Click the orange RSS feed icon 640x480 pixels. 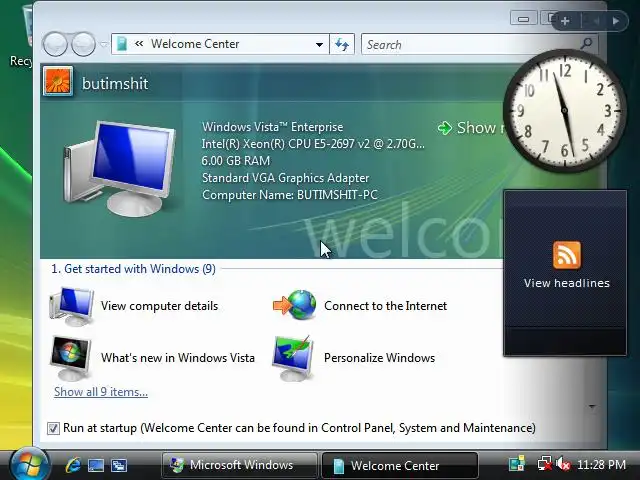567,255
